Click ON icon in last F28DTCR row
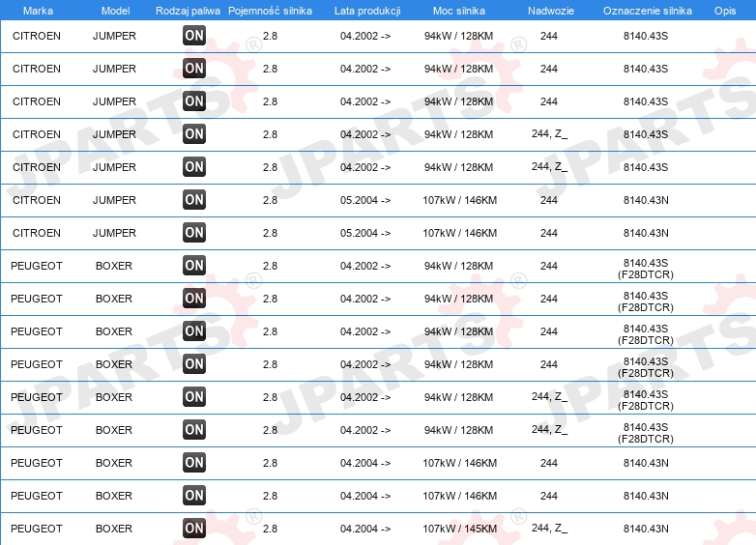756x545 pixels. tap(194, 429)
